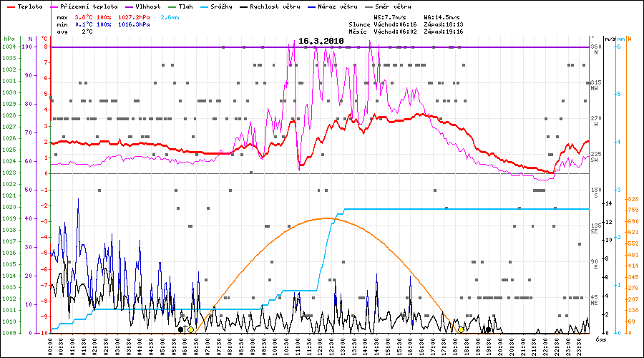Click the red Teplota legend line
Viewport: 644px width, 358px height.
[9, 6]
